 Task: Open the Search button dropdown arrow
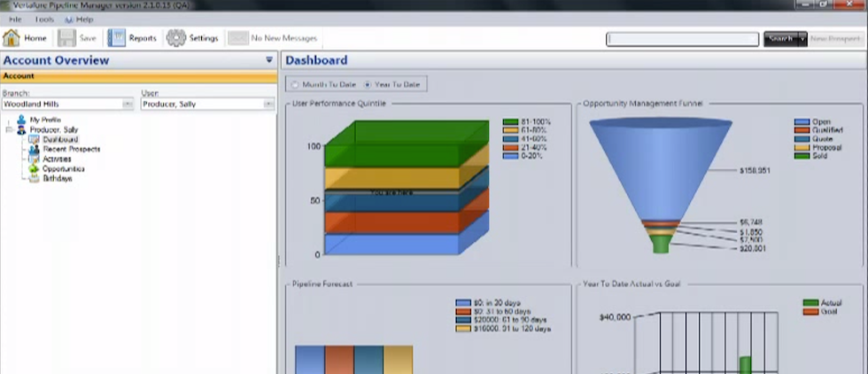[802, 39]
